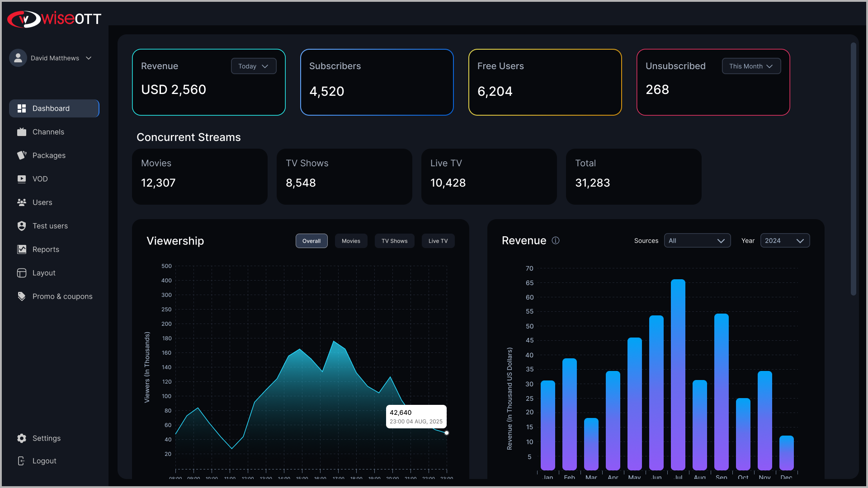Click the Settings gear icon
The image size is (868, 488).
[22, 438]
